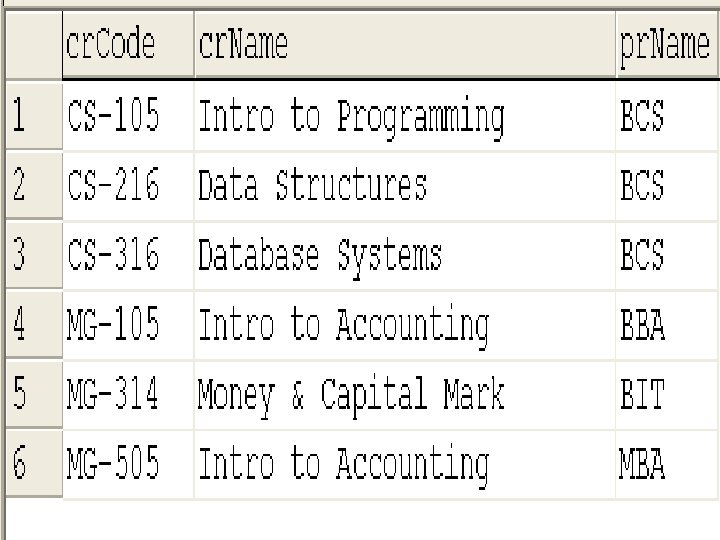
Task: Click the crName column header
Action: click(x=405, y=45)
